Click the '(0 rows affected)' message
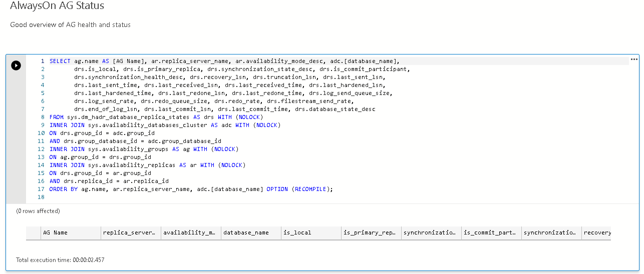 [38, 211]
